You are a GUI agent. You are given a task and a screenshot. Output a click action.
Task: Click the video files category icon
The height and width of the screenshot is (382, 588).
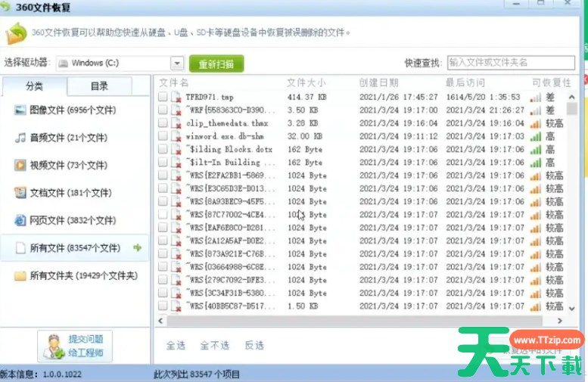pos(20,165)
